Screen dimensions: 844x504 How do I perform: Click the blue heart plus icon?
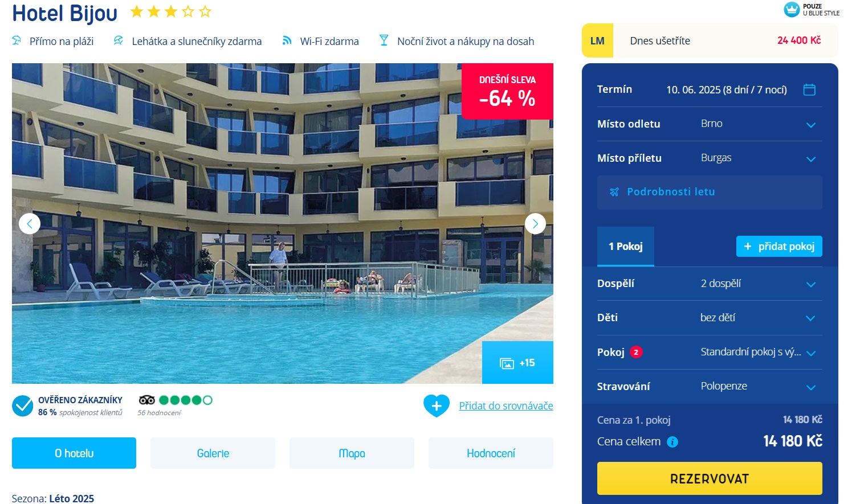click(437, 406)
